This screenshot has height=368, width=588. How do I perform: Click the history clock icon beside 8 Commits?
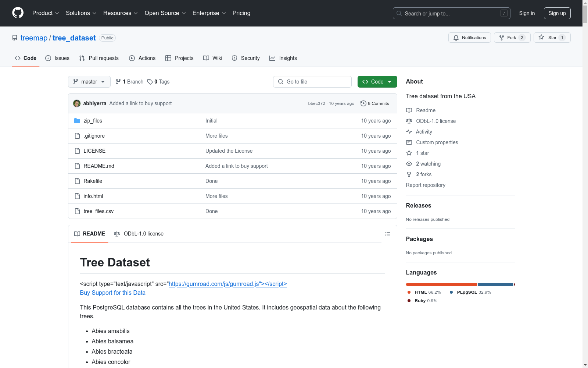tap(363, 103)
